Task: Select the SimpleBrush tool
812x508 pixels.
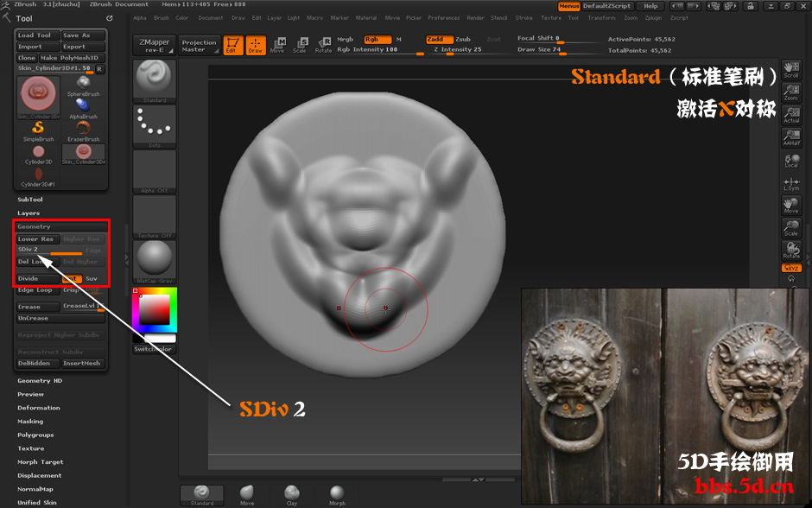Action: click(x=38, y=131)
